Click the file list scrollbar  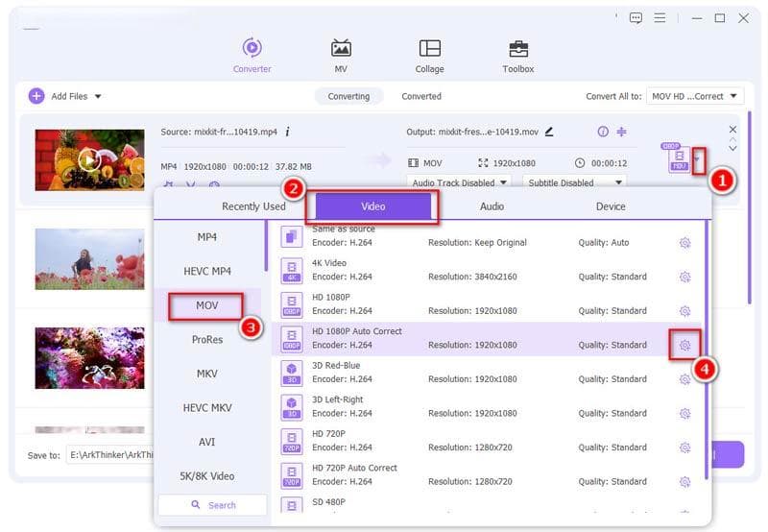[x=749, y=207]
